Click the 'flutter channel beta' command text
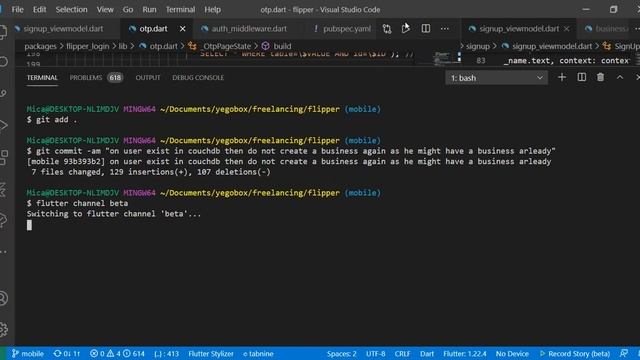The image size is (640, 360). tap(82, 203)
